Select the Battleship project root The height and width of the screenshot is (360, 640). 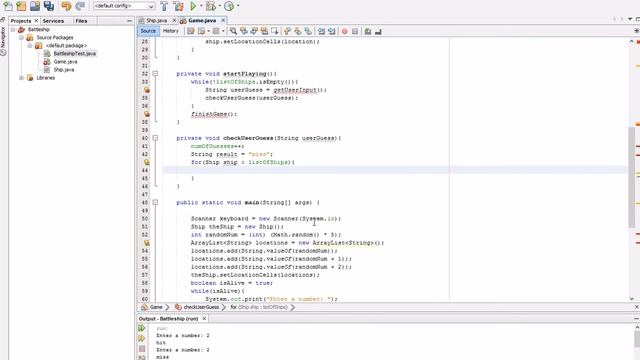39,29
